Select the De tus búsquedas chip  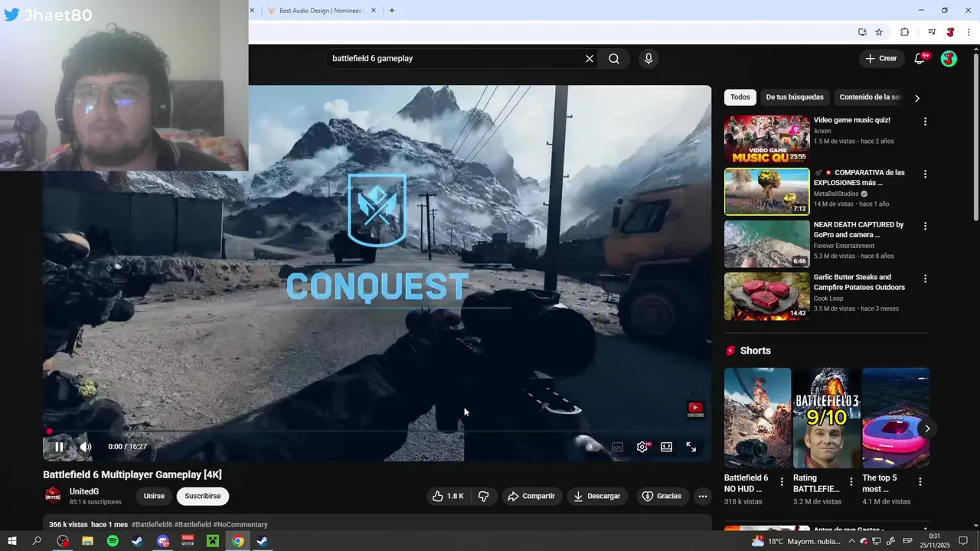(x=795, y=97)
